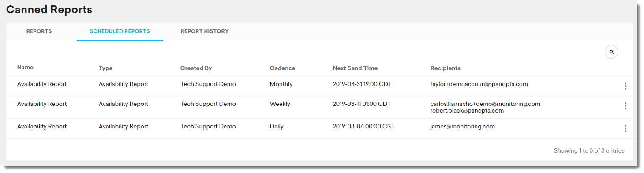The height and width of the screenshot is (173, 644).
Task: Open the kebab menu for the Daily report
Action: coord(625,128)
